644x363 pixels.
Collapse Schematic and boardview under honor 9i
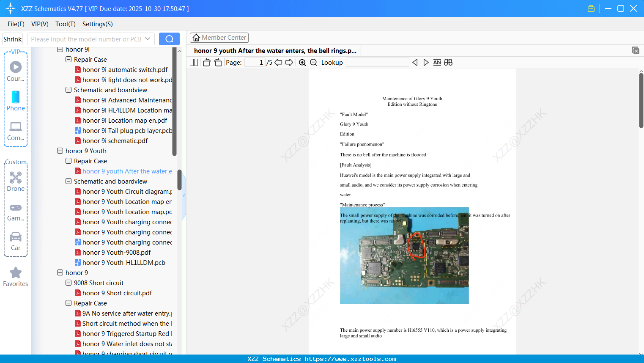point(69,90)
